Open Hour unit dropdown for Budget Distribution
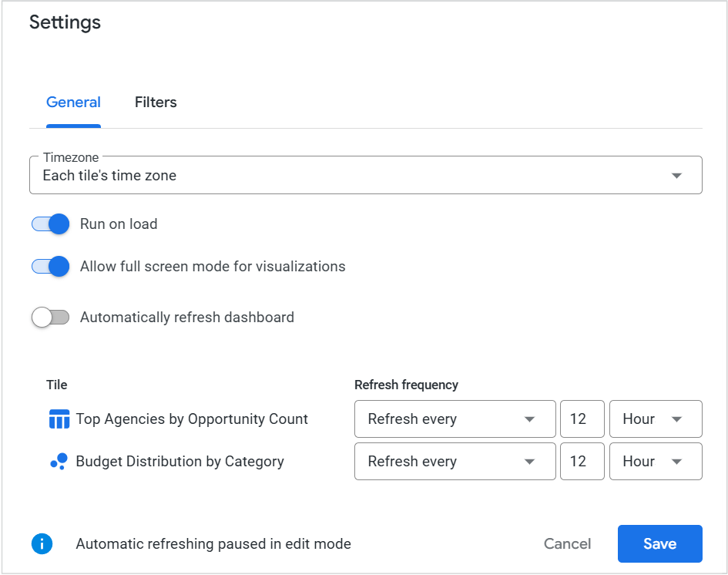The width and height of the screenshot is (728, 575). pos(655,462)
